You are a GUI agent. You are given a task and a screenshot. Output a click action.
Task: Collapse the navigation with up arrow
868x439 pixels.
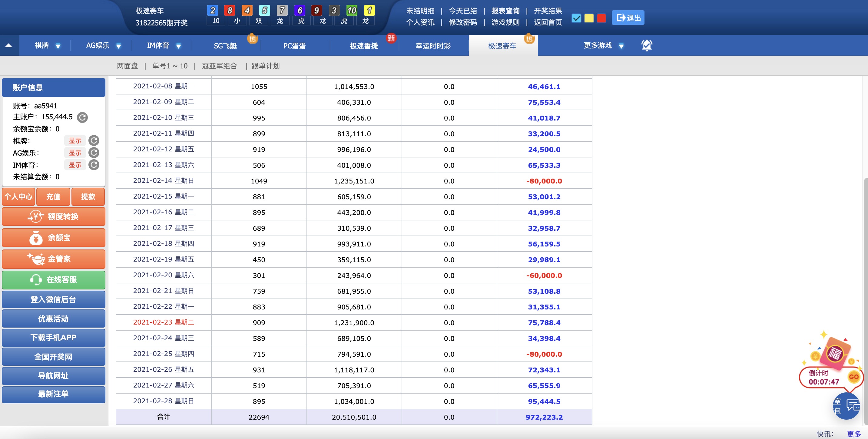(9, 45)
